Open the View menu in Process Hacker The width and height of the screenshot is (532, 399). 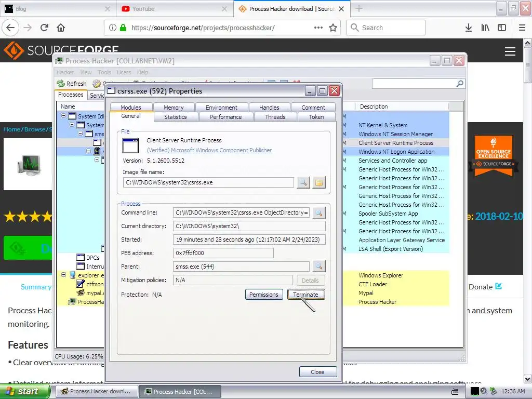click(x=86, y=72)
